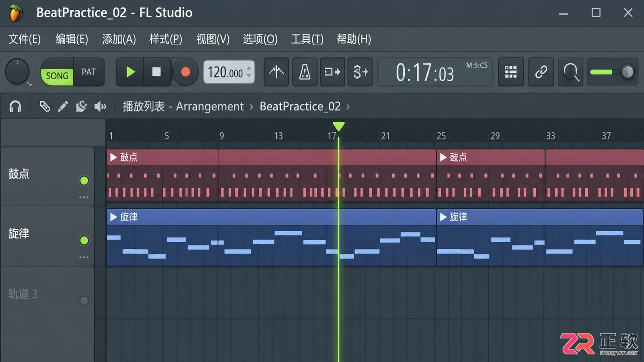The image size is (644, 362).
Task: Switch time format via M:S:CS label
Action: pos(477,66)
